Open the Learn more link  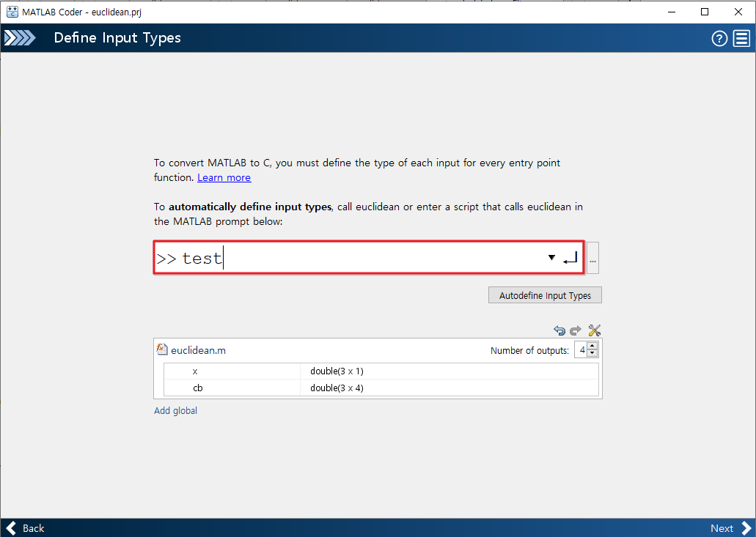224,177
